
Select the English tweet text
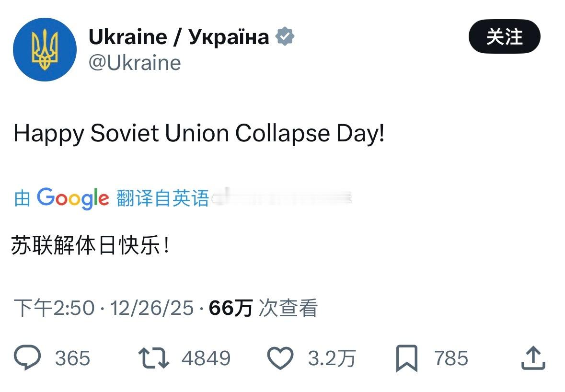199,134
